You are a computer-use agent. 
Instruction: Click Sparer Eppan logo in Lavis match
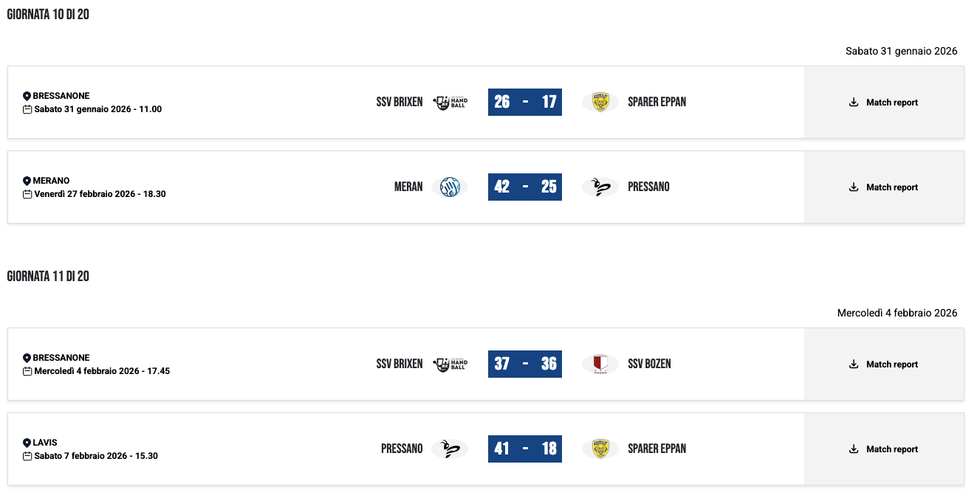600,449
